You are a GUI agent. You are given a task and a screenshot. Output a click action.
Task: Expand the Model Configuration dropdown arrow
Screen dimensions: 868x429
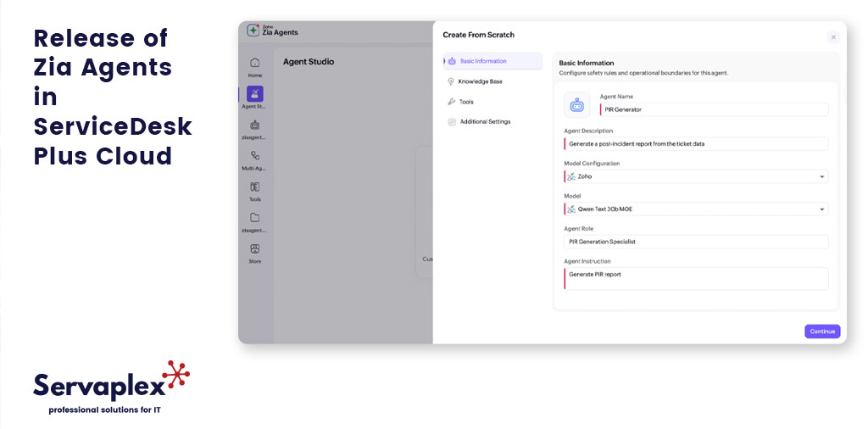pos(821,177)
